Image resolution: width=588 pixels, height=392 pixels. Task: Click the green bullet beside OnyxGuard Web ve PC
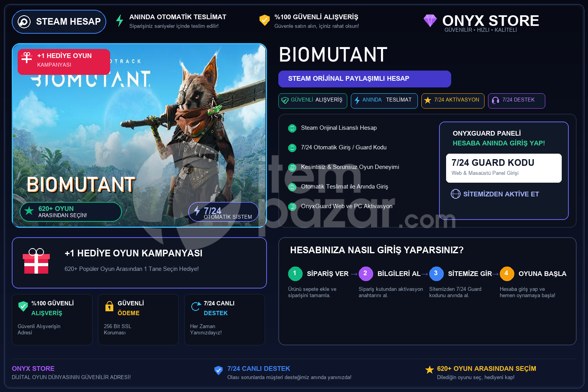pos(292,207)
